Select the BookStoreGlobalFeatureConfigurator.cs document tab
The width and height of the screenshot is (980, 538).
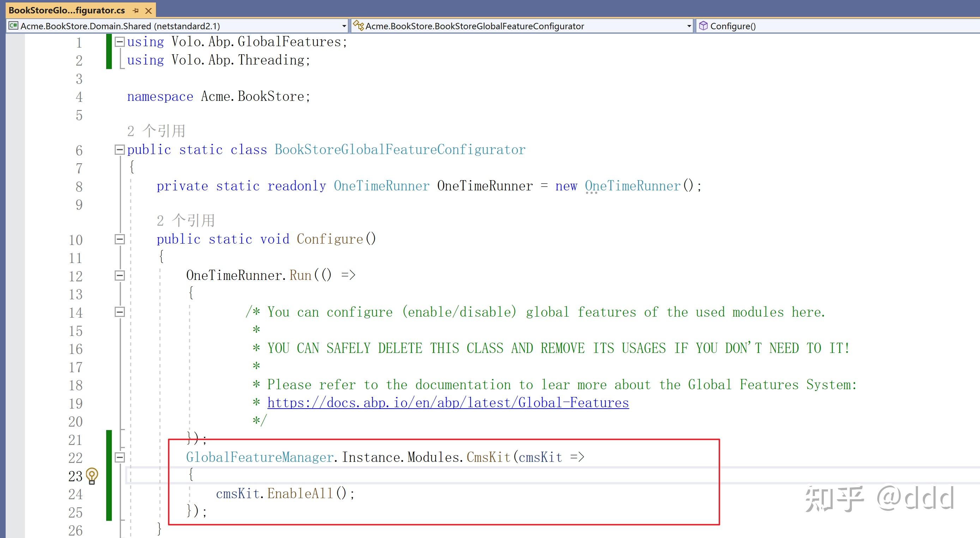point(67,11)
